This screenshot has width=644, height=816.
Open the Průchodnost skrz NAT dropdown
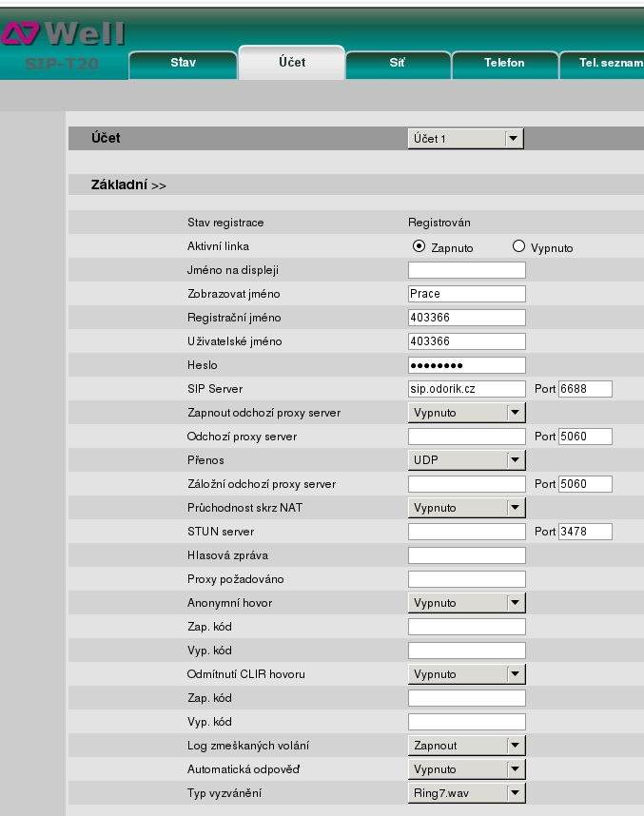click(465, 508)
